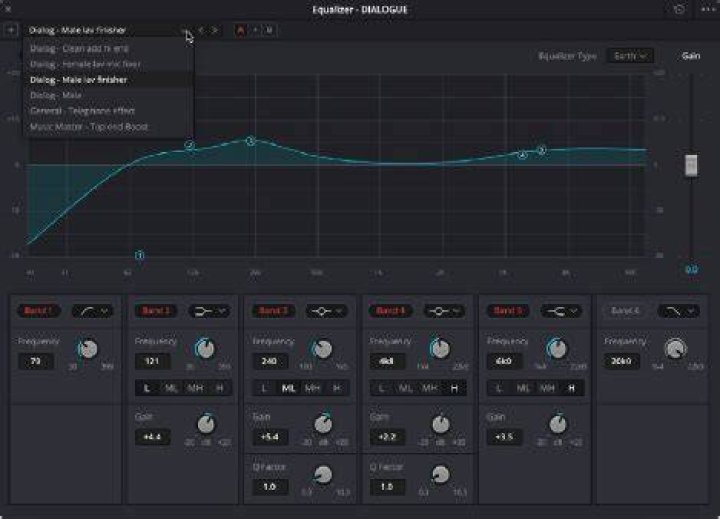Toggle Band 1 on or off

tap(39, 311)
